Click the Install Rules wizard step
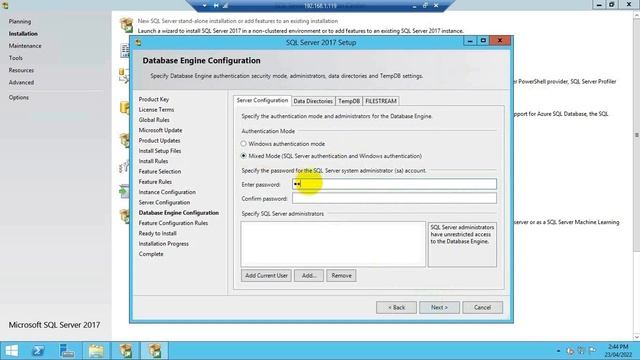Viewport: 640px width, 360px height. 153,161
